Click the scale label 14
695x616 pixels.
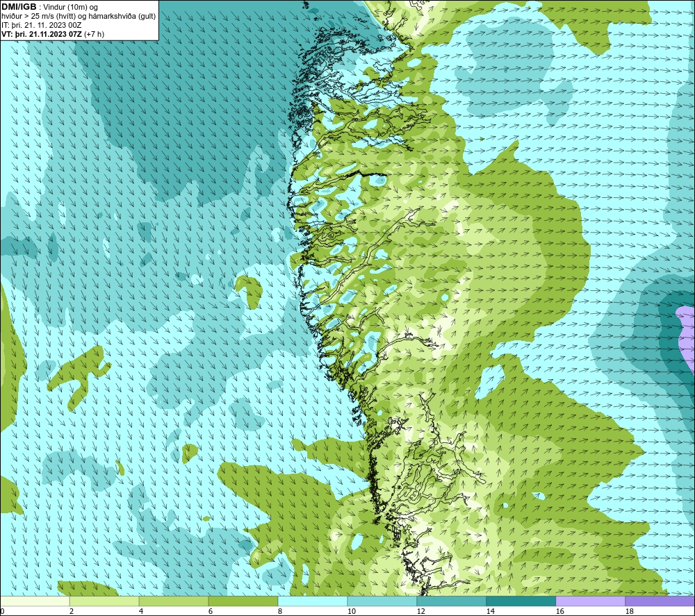click(x=490, y=611)
